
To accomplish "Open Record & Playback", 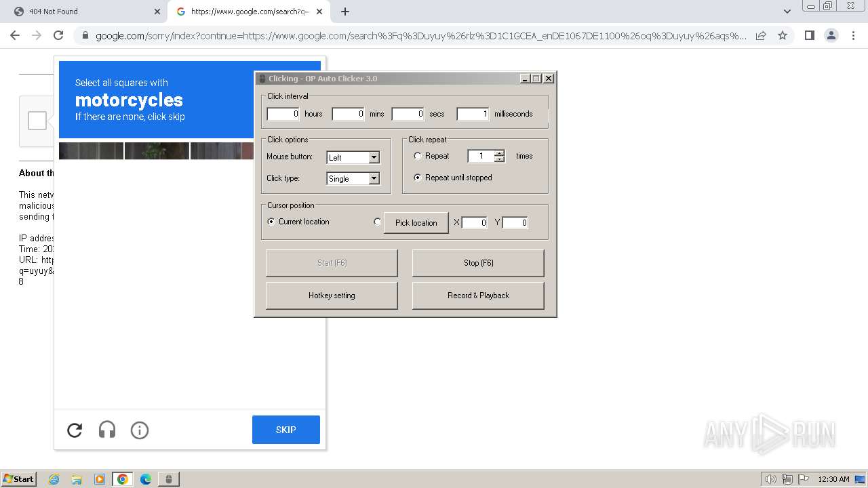I will [478, 296].
